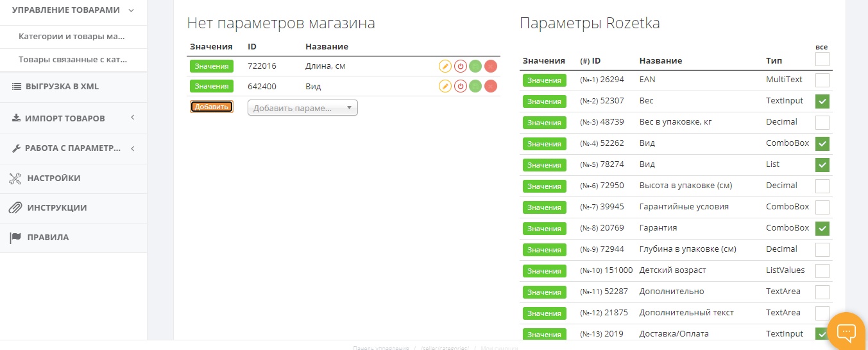The image size is (868, 350).
Task: Click Значения button for Высота в упаковке
Action: coord(545,186)
